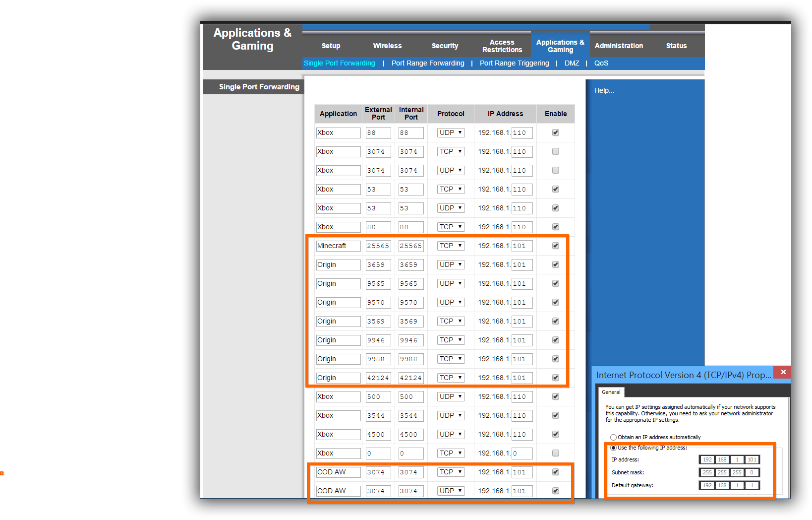812x520 pixels.
Task: Click the Help link
Action: coord(604,90)
